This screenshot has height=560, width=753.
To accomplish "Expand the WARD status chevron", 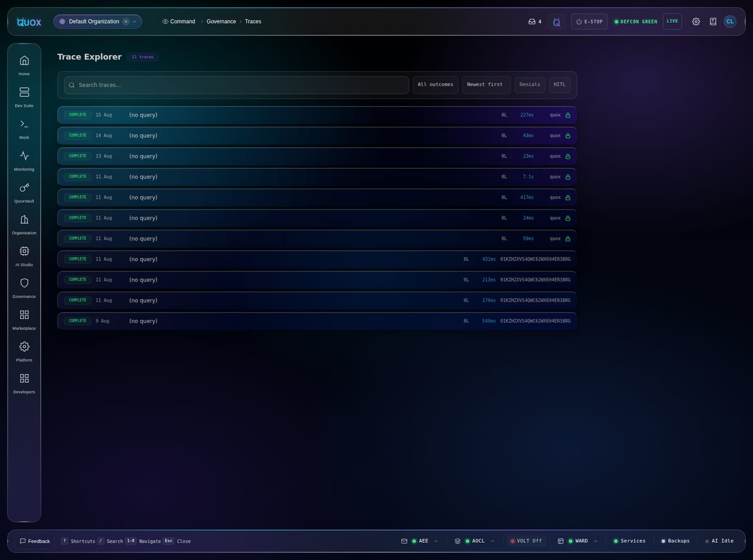I will tap(596, 541).
